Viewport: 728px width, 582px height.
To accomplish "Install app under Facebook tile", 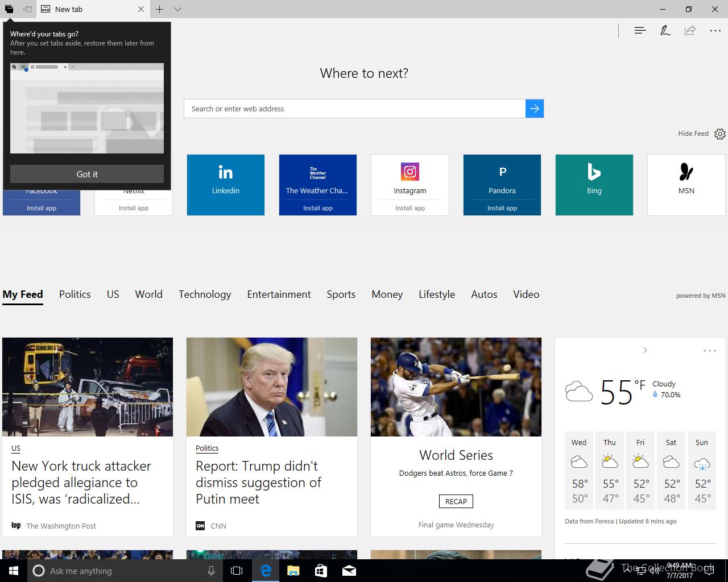I will point(42,208).
